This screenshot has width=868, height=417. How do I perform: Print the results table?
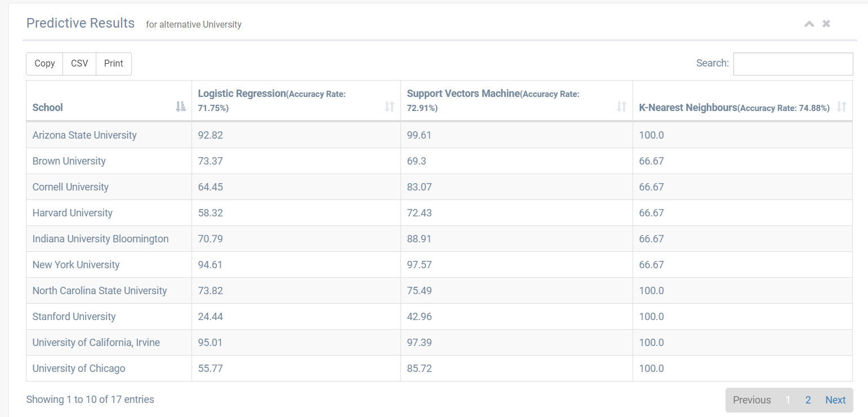[x=114, y=64]
